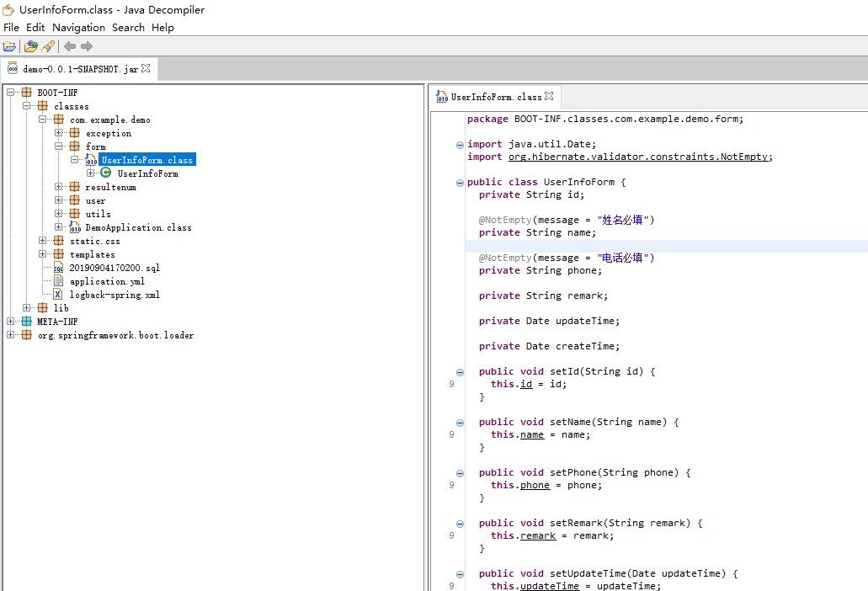Fold the setPhone method
Viewport: 868px width, 591px height.
460,473
